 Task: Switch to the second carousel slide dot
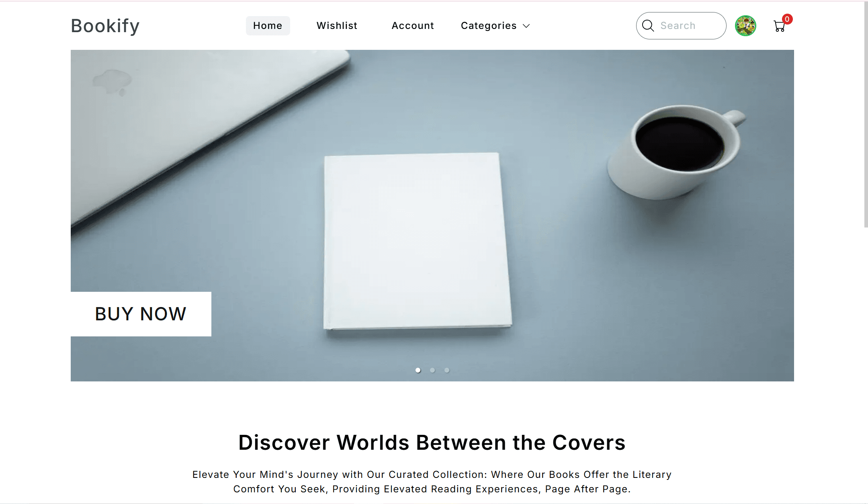tap(432, 370)
